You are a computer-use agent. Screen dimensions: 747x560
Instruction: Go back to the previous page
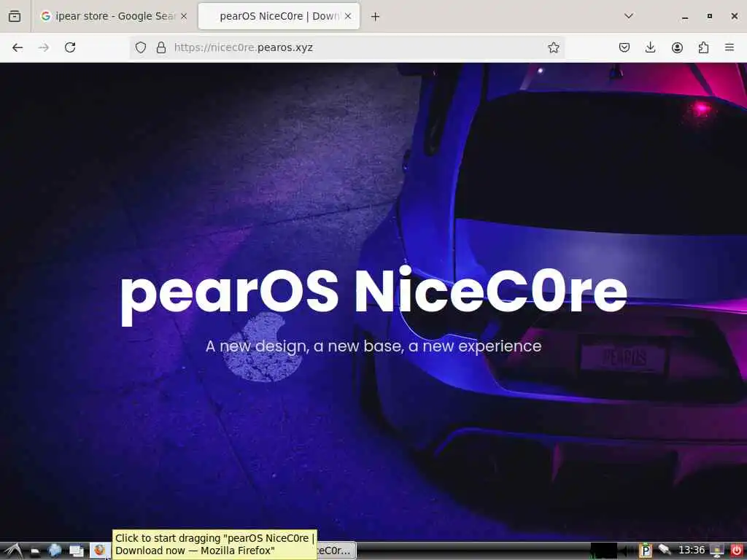(18, 47)
